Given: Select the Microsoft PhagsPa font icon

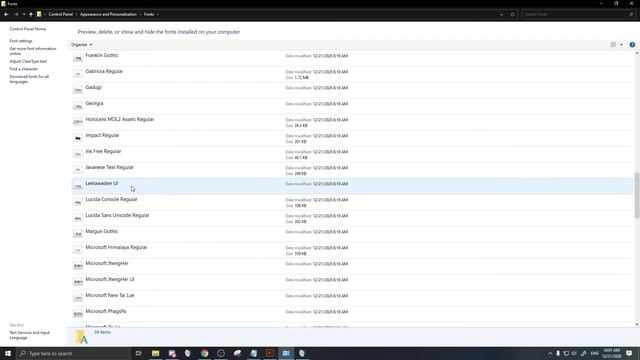Looking at the screenshot, I should [78, 314].
